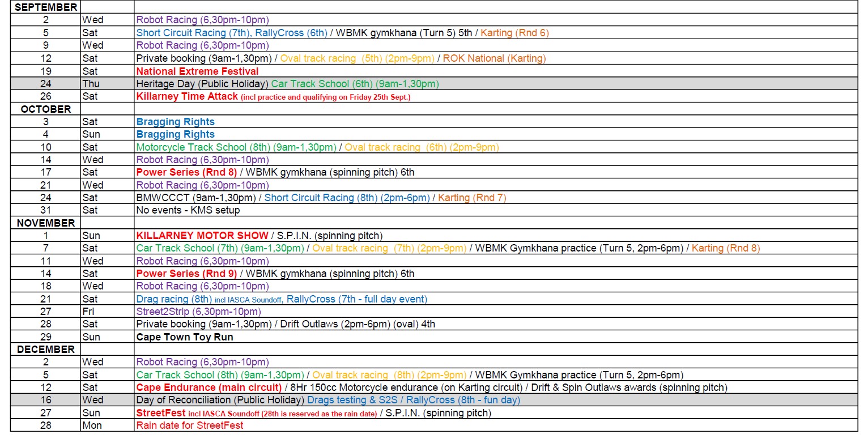Select the NOVEMBER month header cell
The width and height of the screenshot is (868, 443).
pyautogui.click(x=45, y=223)
